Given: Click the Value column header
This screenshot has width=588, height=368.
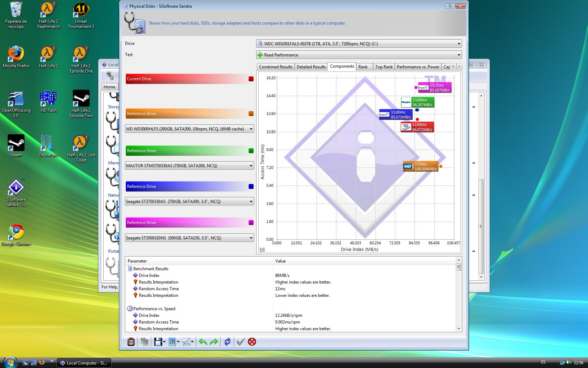Looking at the screenshot, I should tap(364, 261).
